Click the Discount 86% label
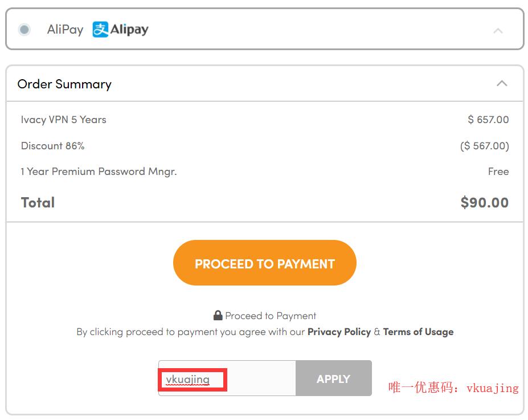Image resolution: width=528 pixels, height=420 pixels. coord(52,146)
